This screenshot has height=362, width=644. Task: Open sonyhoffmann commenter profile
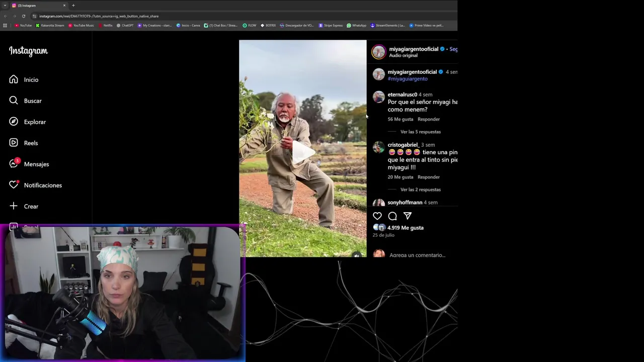coord(405,202)
